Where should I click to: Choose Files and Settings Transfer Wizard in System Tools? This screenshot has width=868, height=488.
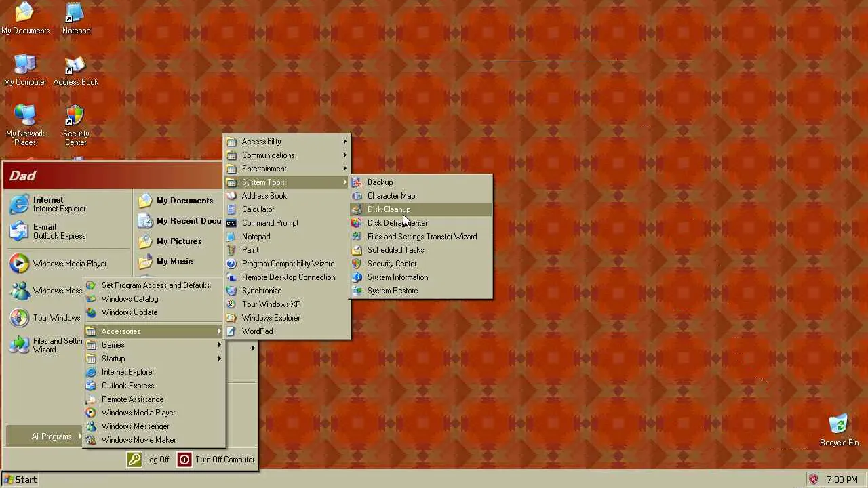420,237
